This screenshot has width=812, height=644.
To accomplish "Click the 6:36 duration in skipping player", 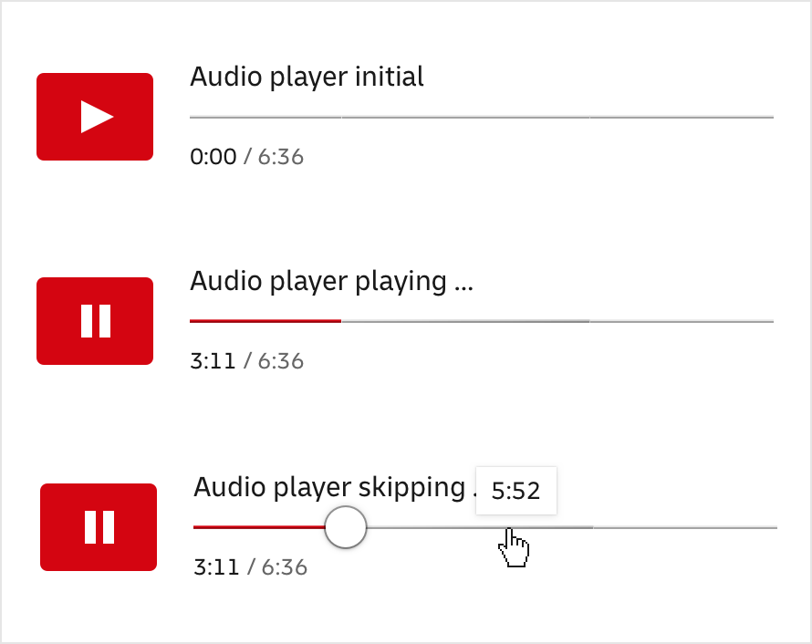I will [x=284, y=567].
